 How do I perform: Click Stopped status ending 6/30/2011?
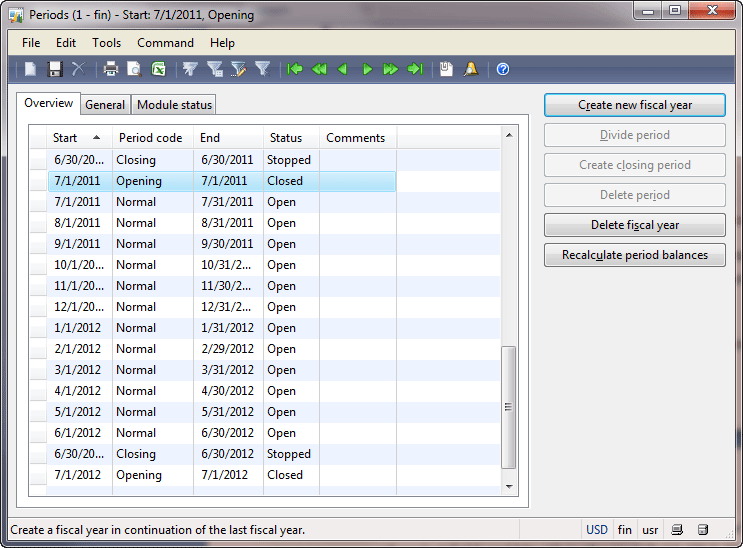(291, 160)
